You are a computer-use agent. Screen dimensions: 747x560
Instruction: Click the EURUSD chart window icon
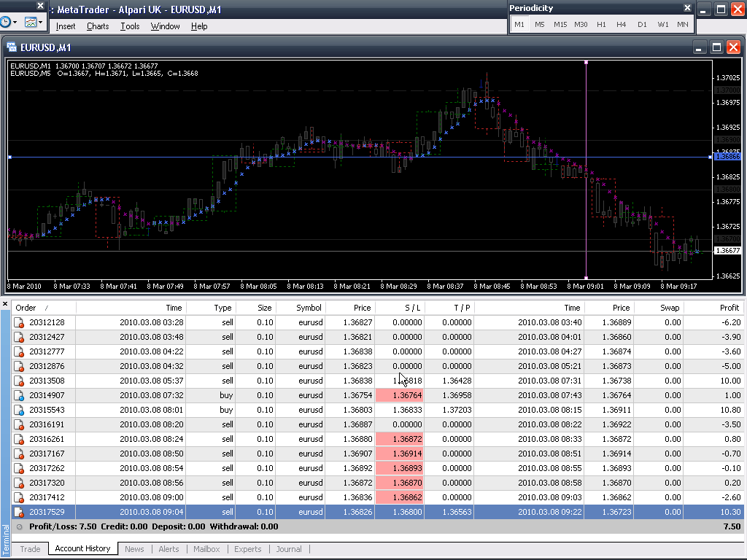click(x=12, y=47)
